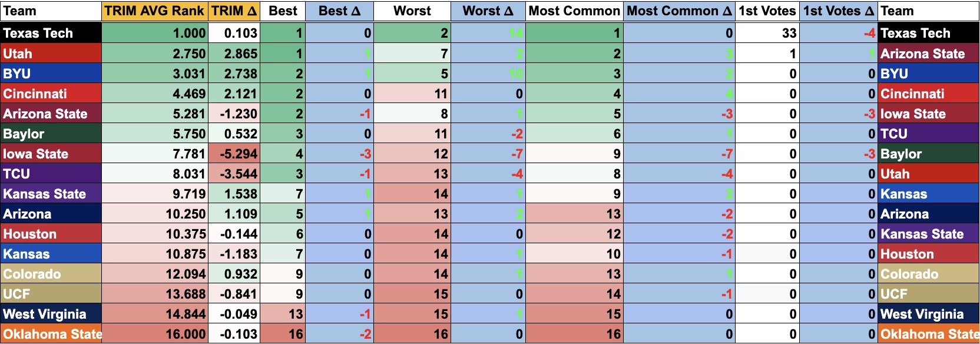Select the "1st Votes Δ" header cell
Viewport: 980px width, 344px height.
839,11
